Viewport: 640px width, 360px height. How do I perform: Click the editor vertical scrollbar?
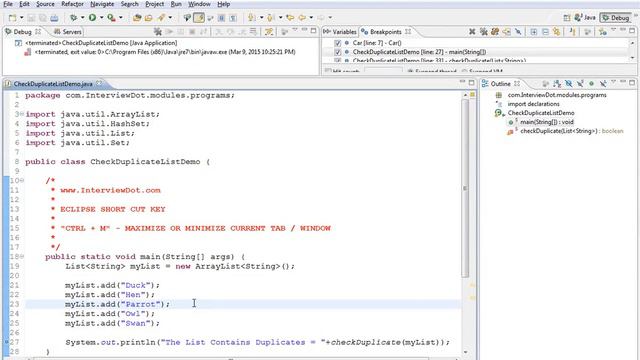pos(465,188)
